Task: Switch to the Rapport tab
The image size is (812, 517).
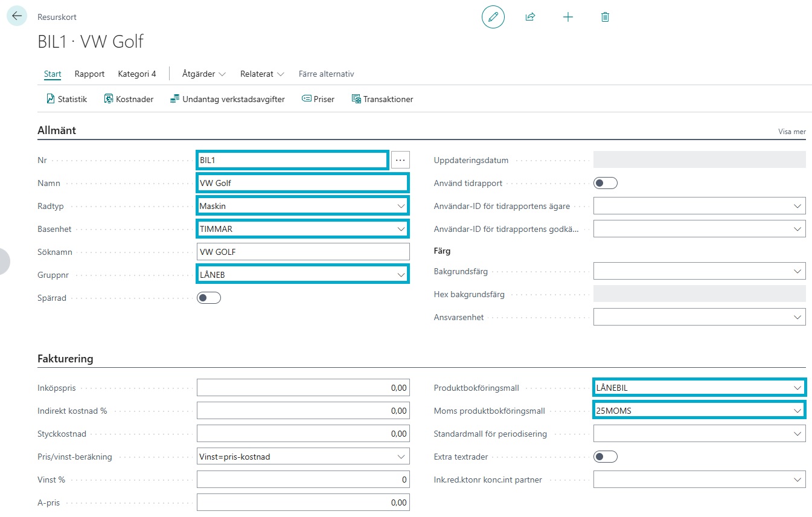Action: [89, 74]
